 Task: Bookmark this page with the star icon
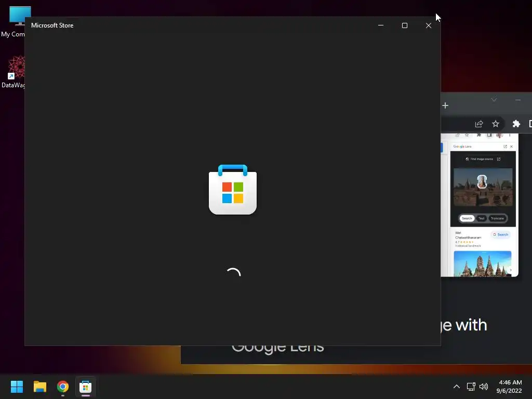tap(496, 124)
